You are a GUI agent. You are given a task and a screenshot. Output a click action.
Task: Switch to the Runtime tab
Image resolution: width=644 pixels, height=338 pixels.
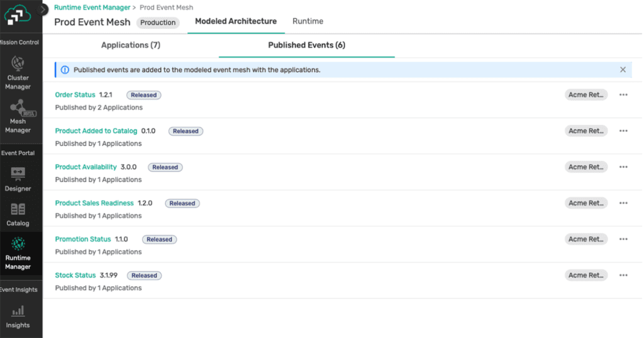[308, 21]
